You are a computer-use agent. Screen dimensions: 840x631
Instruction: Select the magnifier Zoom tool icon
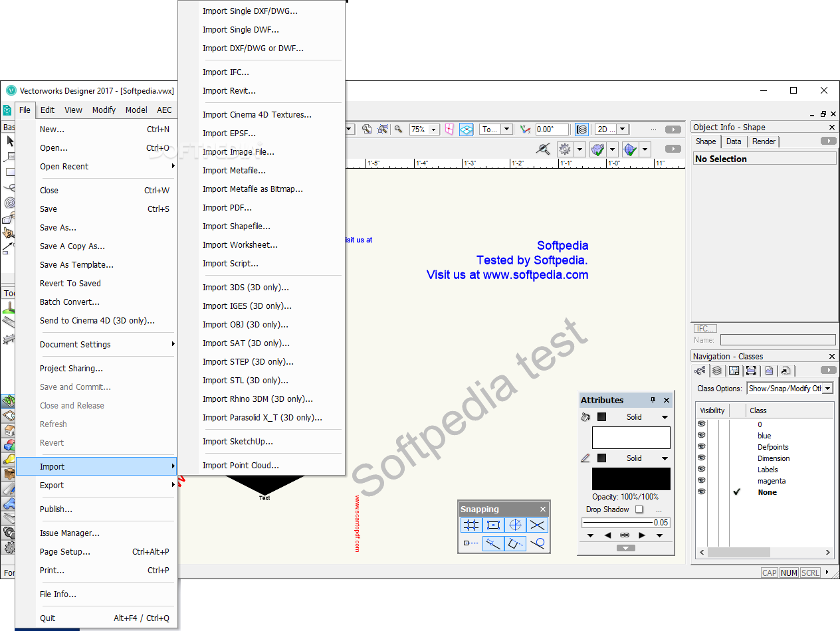click(399, 130)
